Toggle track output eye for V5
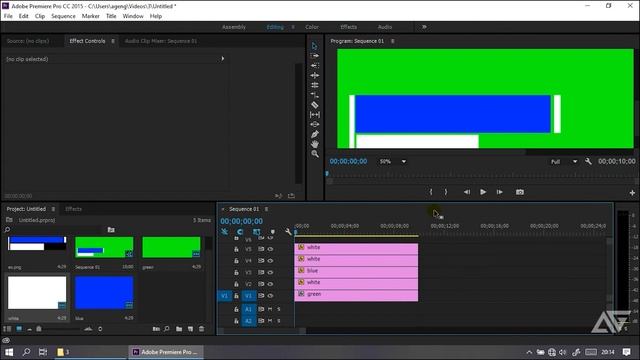640x360 pixels. (x=270, y=249)
